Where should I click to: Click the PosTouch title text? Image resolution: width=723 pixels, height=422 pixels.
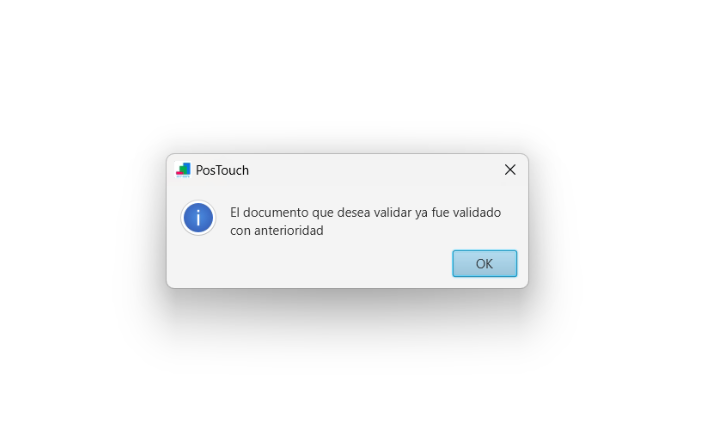point(222,170)
